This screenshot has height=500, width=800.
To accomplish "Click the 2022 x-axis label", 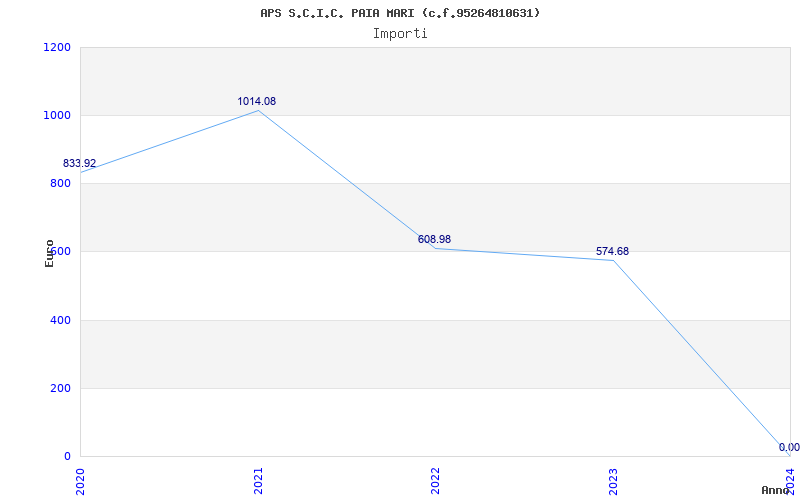I will pyautogui.click(x=435, y=478).
